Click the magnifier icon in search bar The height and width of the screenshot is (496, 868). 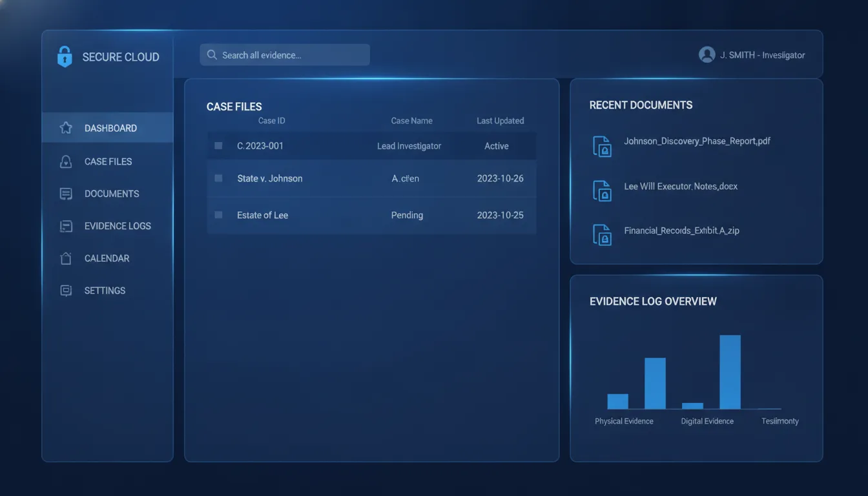click(x=212, y=55)
